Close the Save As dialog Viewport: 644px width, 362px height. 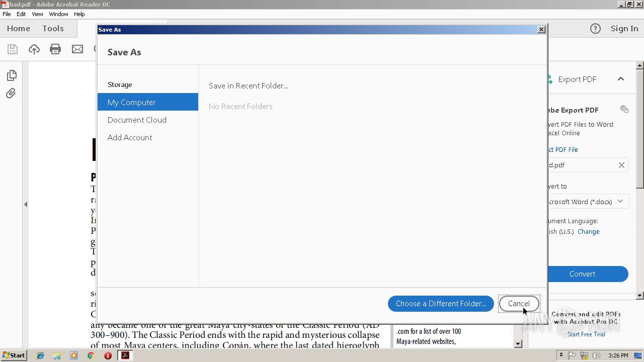tap(541, 30)
